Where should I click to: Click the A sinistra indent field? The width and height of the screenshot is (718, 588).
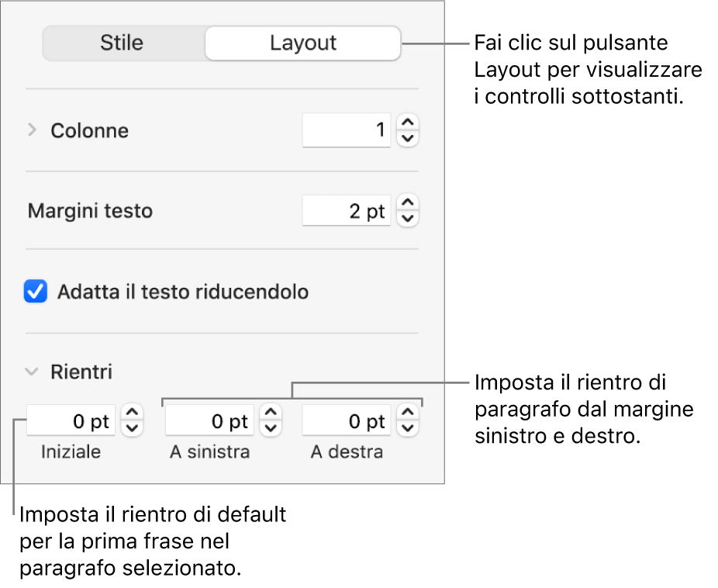tap(209, 422)
